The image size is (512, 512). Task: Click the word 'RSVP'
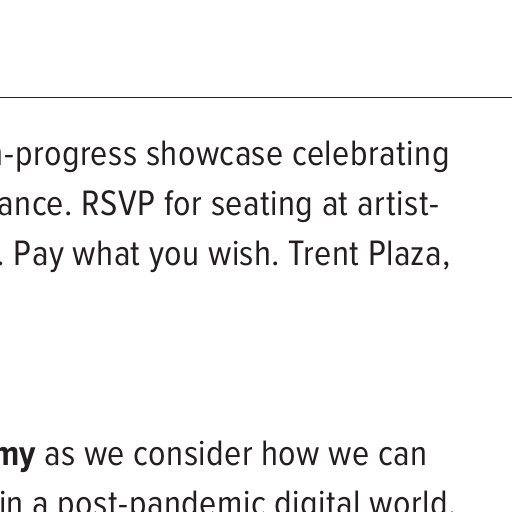(118, 204)
